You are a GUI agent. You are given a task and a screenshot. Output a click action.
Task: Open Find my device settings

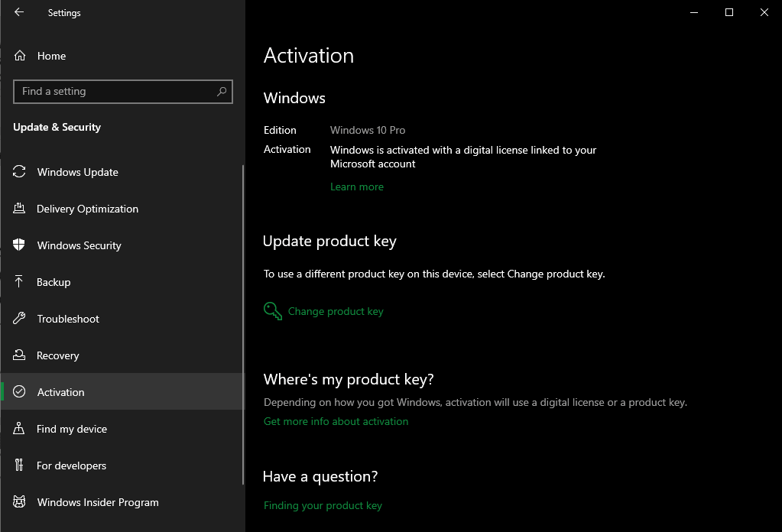click(x=122, y=429)
